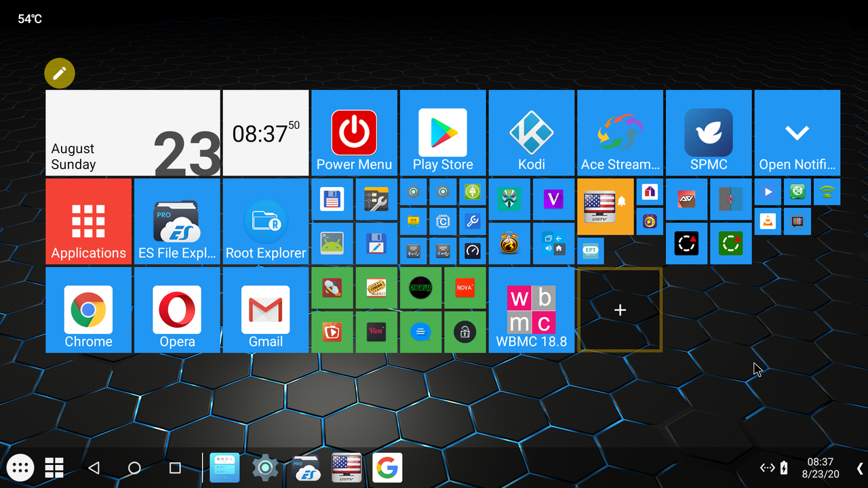Open the padlock app green tile
This screenshot has height=488, width=868.
coord(465,332)
